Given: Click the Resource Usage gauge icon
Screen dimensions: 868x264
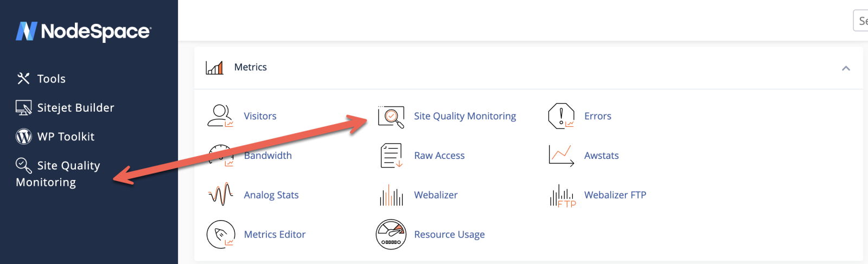Looking at the screenshot, I should tap(391, 234).
